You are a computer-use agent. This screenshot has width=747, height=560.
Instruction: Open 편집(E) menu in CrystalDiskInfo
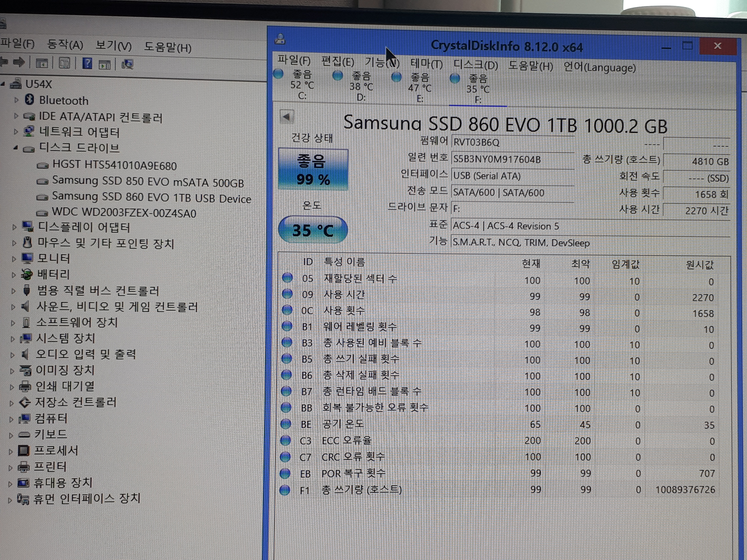(x=337, y=62)
